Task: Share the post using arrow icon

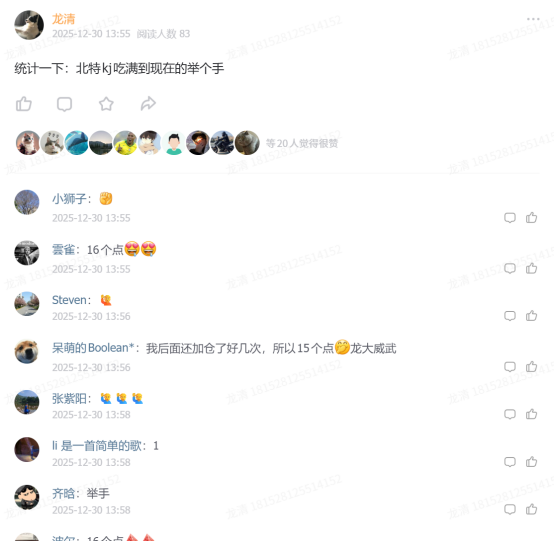Action: (148, 104)
